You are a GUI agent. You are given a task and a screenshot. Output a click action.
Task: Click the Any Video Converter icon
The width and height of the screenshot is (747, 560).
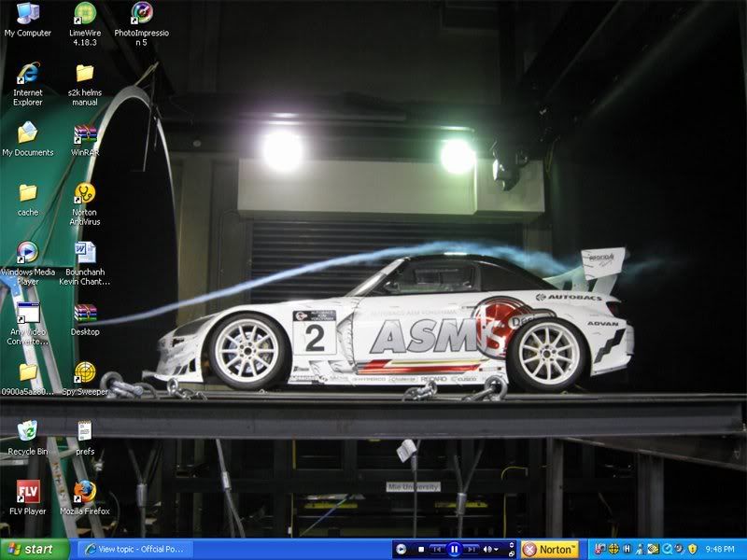pyautogui.click(x=28, y=314)
